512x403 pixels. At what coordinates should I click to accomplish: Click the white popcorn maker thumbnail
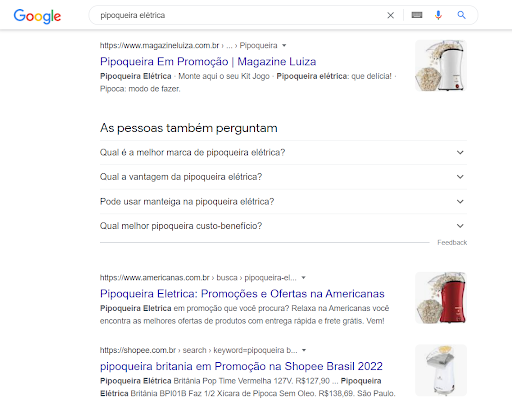[x=441, y=66]
